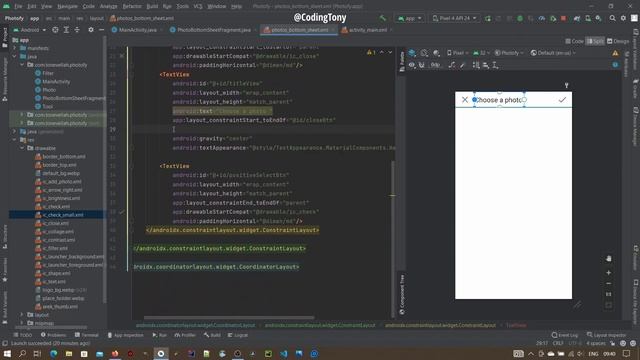Click the editor warning count indicator

371,52
